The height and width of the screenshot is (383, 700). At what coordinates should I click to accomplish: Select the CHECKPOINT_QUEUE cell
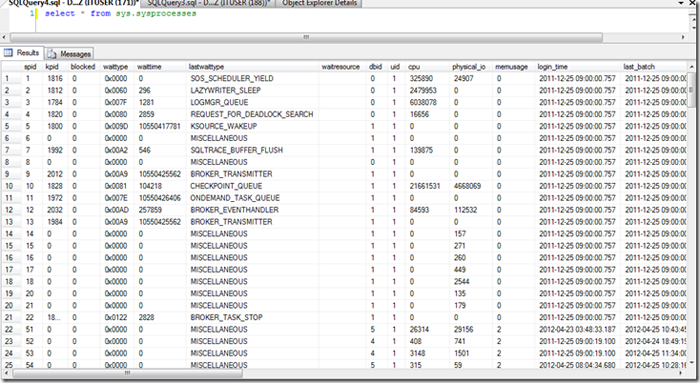(x=253, y=186)
